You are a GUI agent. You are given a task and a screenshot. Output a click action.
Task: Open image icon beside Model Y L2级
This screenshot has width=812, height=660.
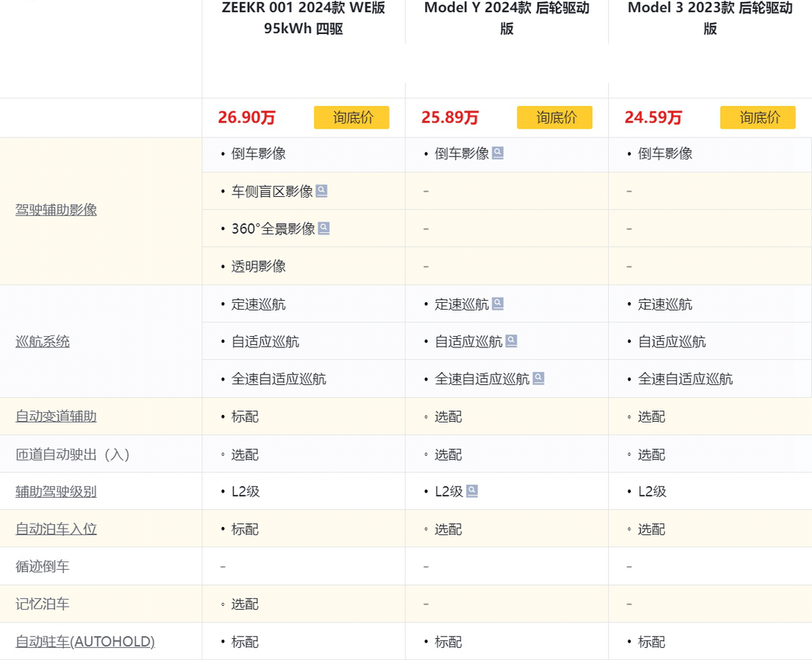tap(471, 492)
